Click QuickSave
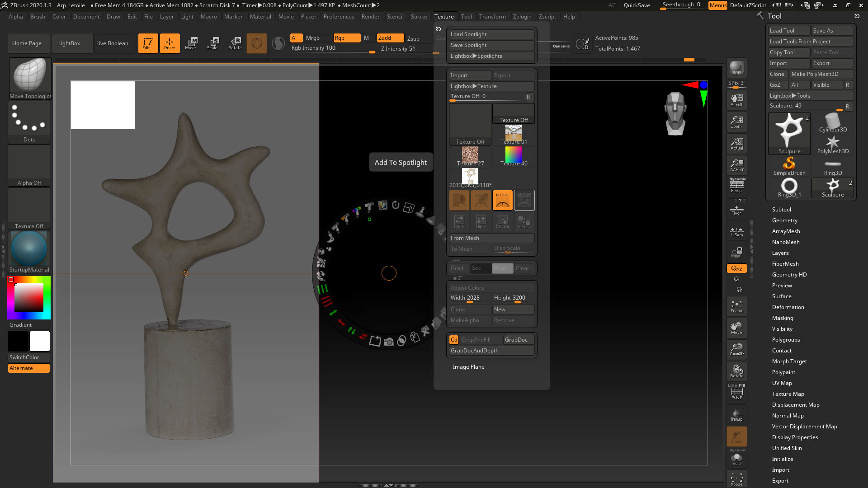The height and width of the screenshot is (488, 868). click(637, 5)
